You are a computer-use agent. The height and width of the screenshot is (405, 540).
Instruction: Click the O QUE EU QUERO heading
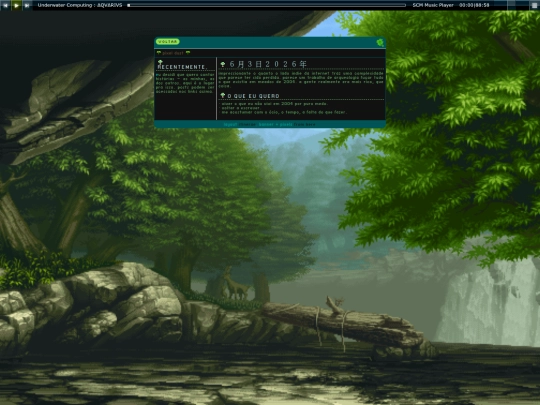[253, 96]
